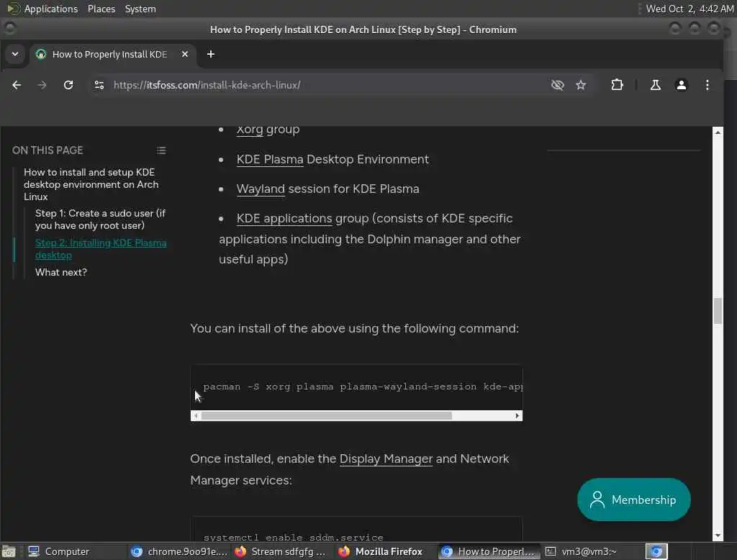This screenshot has height=560, width=737.
Task: Open Chromium three-dot menu
Action: click(x=707, y=85)
